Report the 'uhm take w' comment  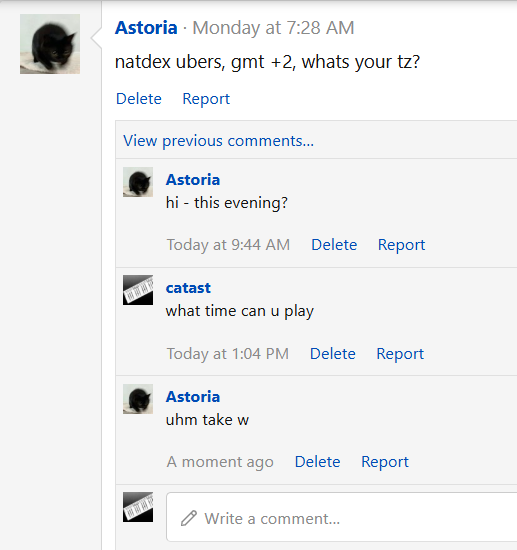click(x=385, y=462)
